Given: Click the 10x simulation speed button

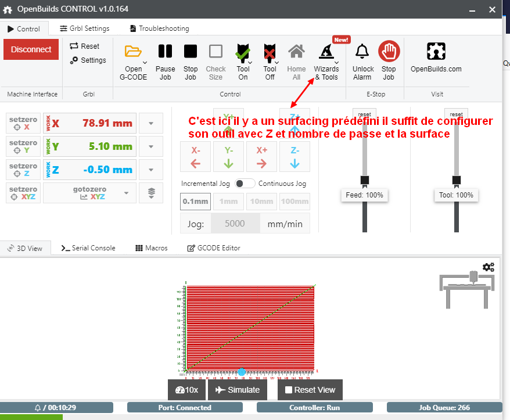Looking at the screenshot, I should 186,390.
